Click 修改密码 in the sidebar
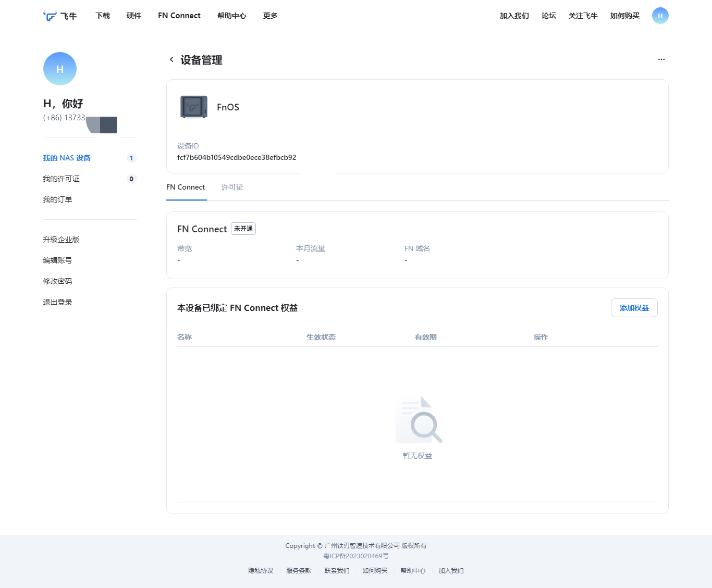Image resolution: width=712 pixels, height=588 pixels. tap(57, 281)
